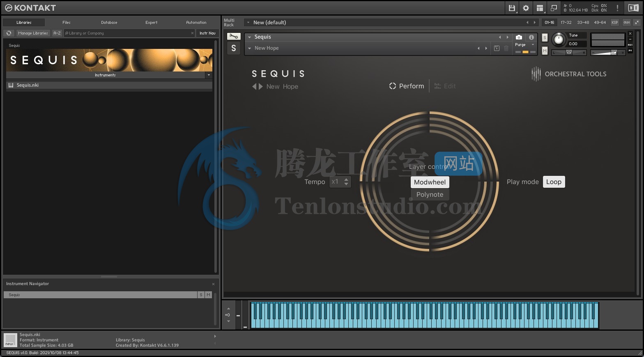Image resolution: width=644 pixels, height=357 pixels.
Task: Delete snapshot with trash icon
Action: coord(506,48)
